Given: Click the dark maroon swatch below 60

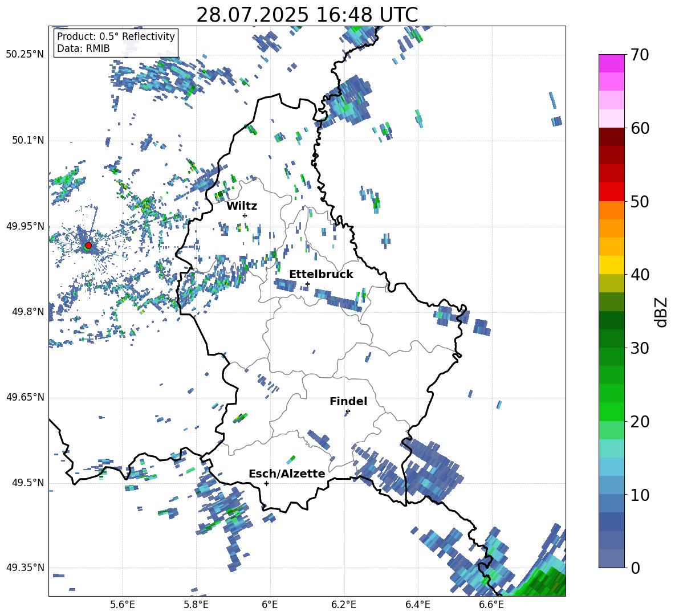Looking at the screenshot, I should [x=611, y=136].
